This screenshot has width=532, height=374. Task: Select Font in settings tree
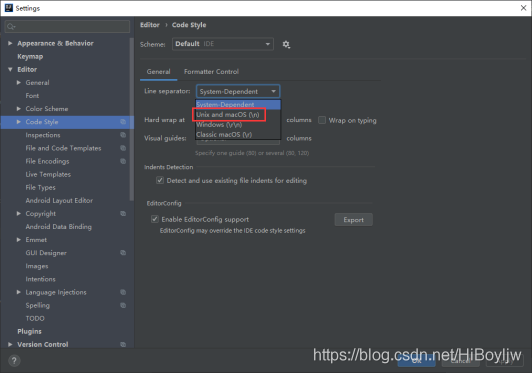pos(32,96)
